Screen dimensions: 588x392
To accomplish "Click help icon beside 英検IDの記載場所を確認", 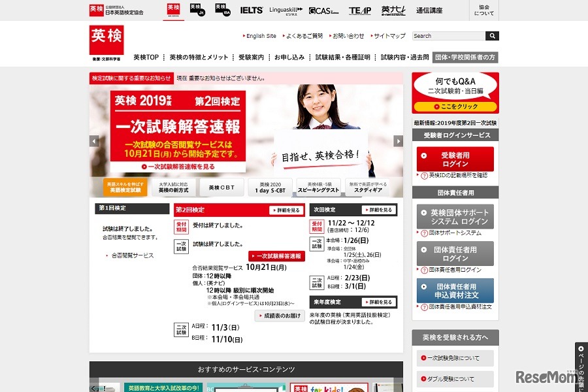I will pyautogui.click(x=424, y=176).
